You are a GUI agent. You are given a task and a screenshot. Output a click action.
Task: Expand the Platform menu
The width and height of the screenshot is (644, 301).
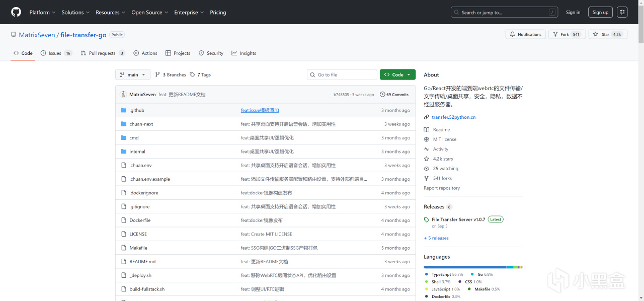tap(42, 12)
